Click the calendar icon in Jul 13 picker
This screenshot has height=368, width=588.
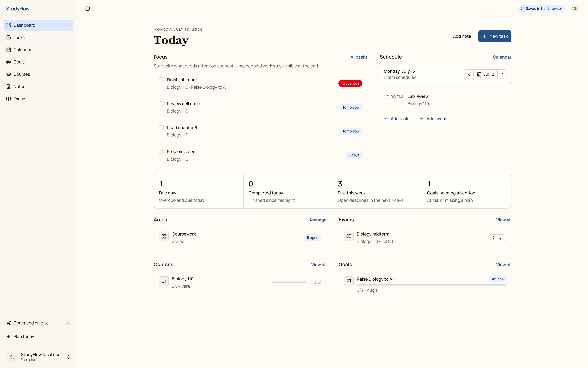[x=479, y=74]
